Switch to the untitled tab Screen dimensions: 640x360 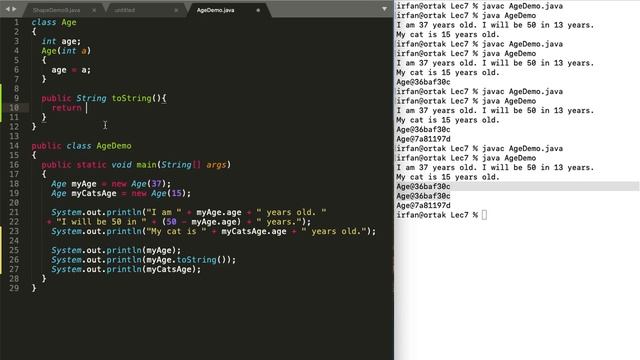[124, 10]
